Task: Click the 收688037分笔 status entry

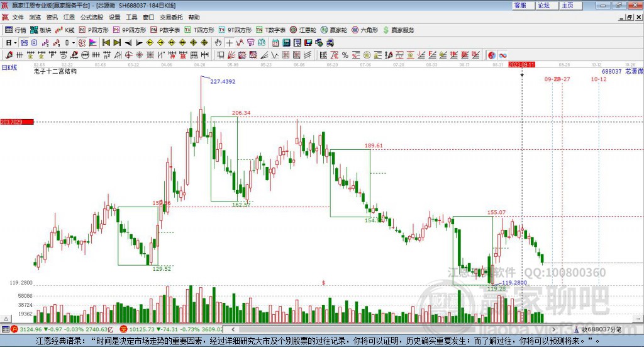Action: click(597, 329)
